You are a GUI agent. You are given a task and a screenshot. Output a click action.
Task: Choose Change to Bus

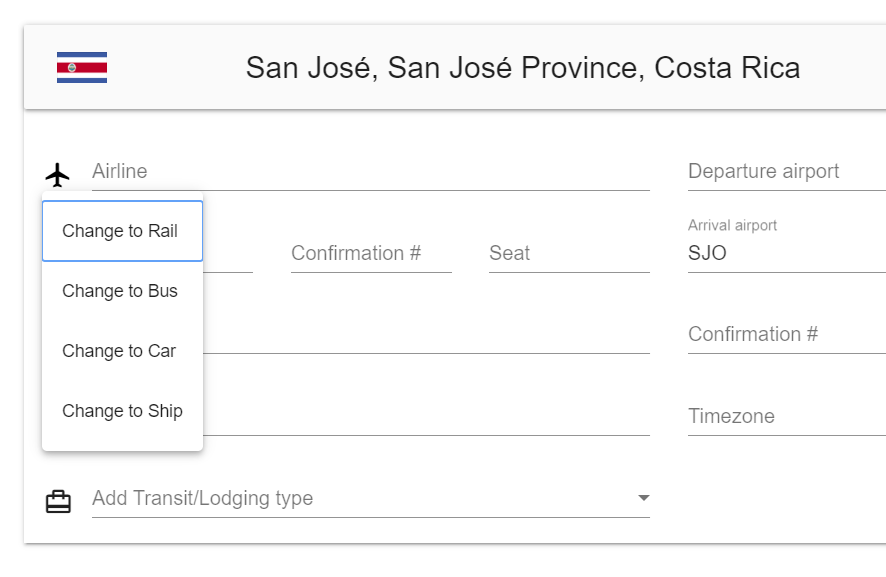123,291
